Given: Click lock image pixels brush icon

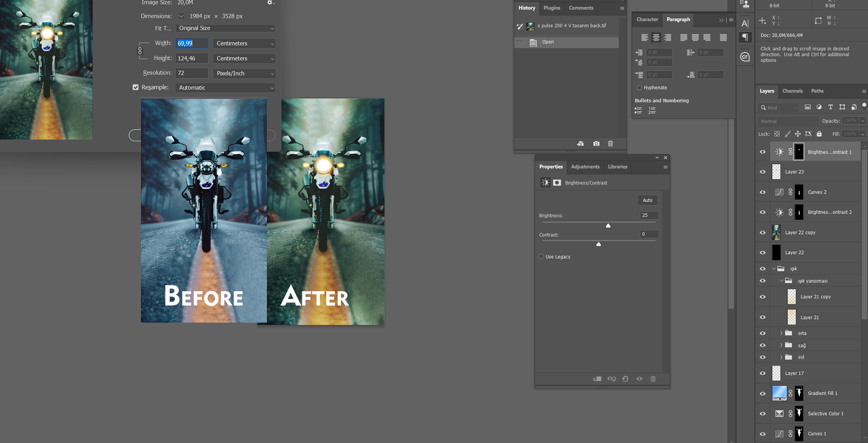Looking at the screenshot, I should click(x=788, y=134).
